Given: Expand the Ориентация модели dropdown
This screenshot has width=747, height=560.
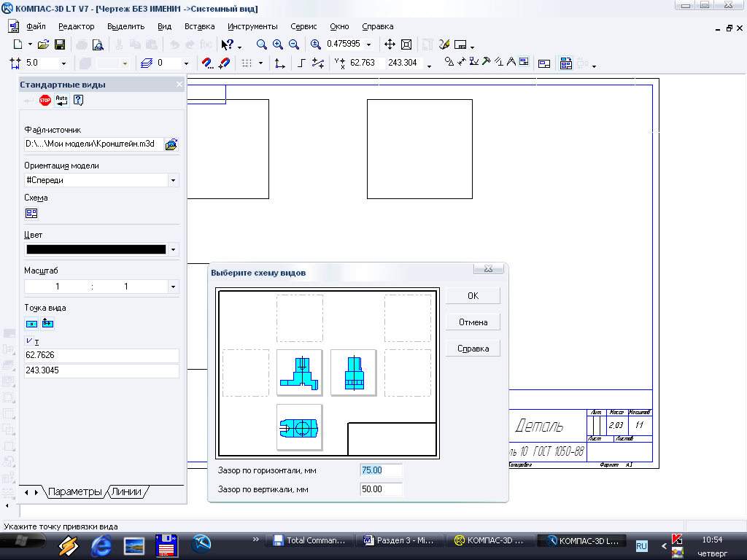Looking at the screenshot, I should pos(173,181).
